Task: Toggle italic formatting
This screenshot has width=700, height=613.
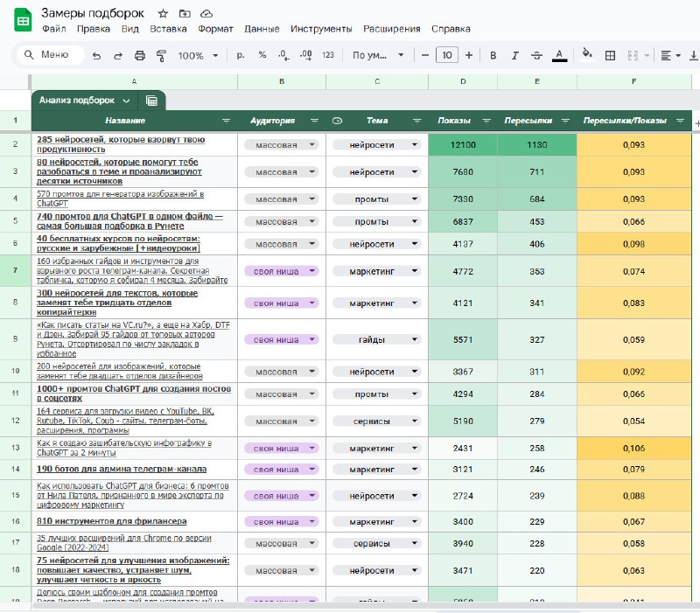Action: 514,55
